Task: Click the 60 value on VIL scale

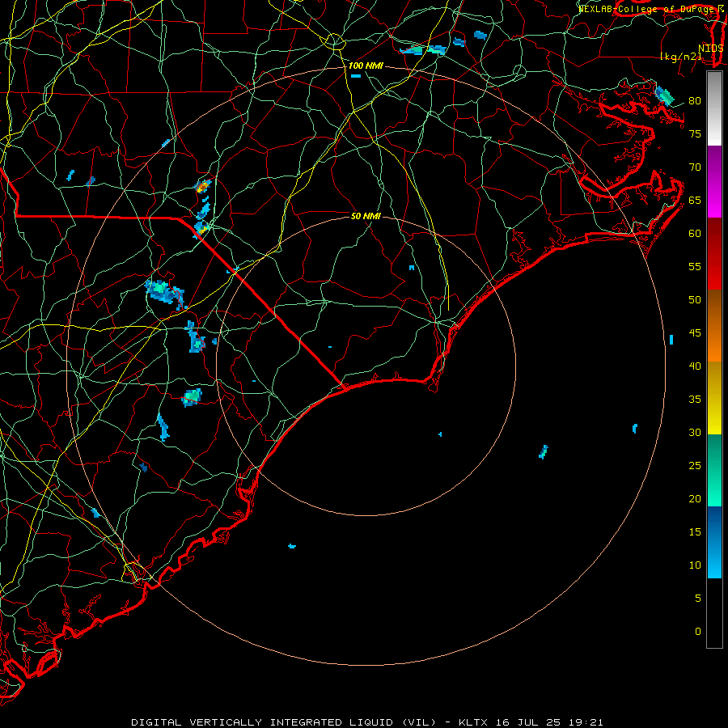Action: coord(695,234)
